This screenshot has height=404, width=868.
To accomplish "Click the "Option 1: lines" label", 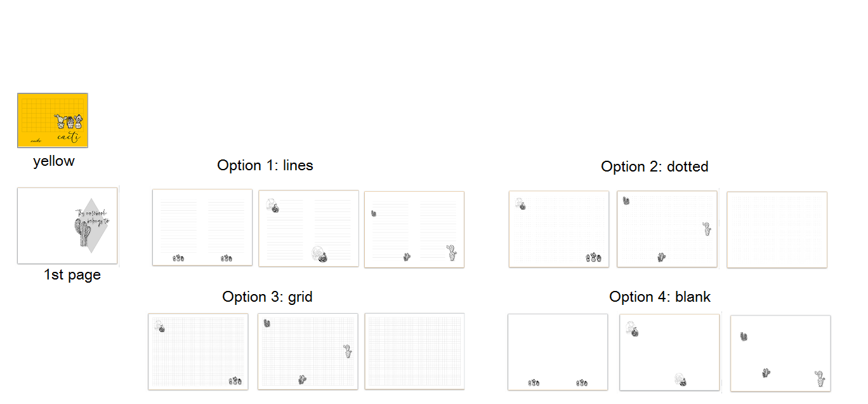I will click(265, 165).
